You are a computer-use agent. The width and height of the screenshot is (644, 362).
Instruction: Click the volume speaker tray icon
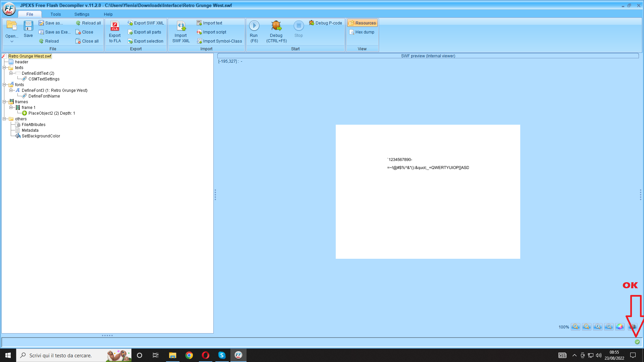tap(599, 355)
